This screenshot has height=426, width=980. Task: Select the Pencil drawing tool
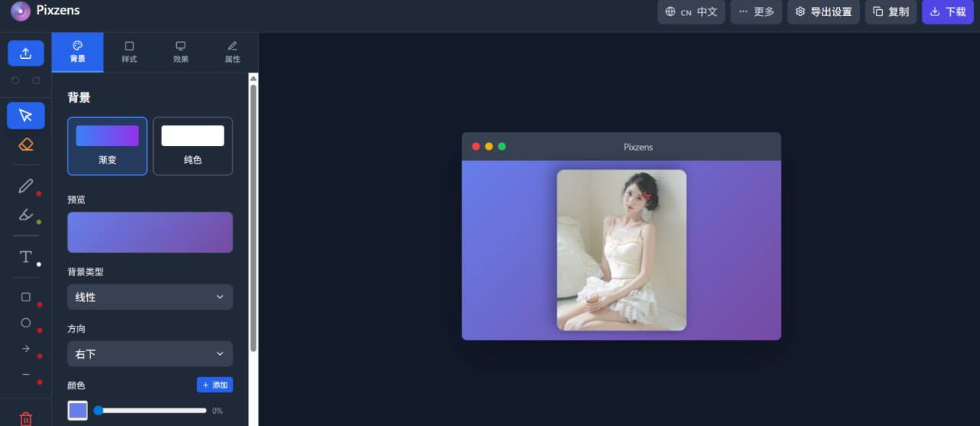26,186
